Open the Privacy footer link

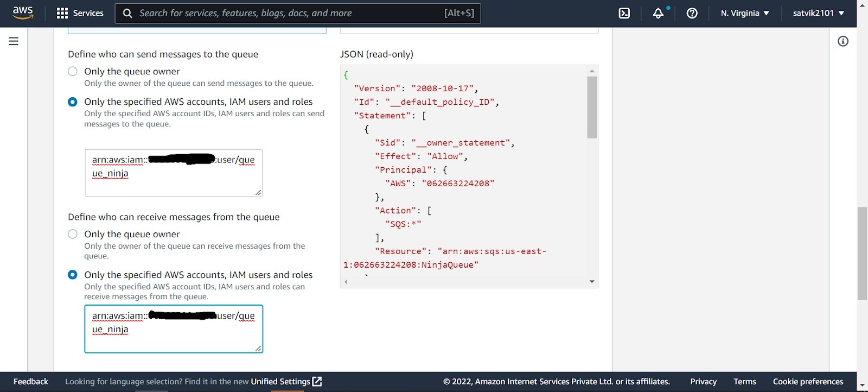[703, 382]
